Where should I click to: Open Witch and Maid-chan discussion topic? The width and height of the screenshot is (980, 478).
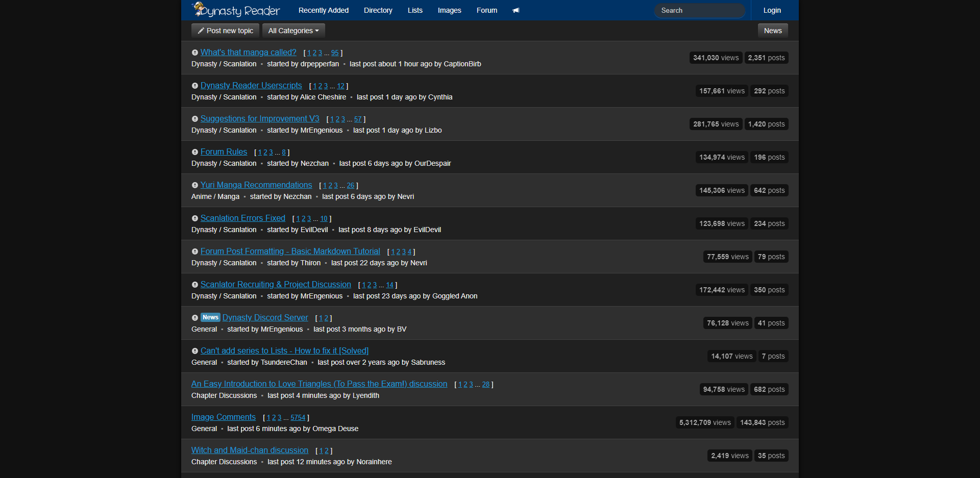[250, 450]
